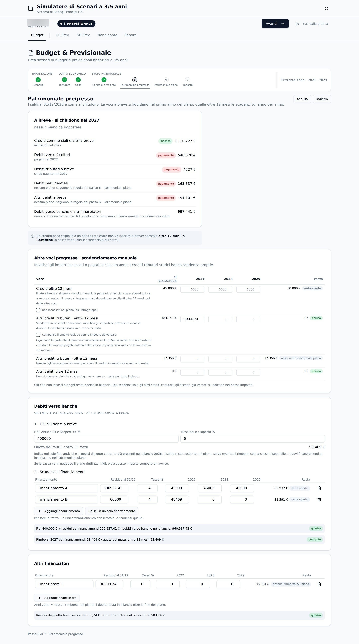
Task: Enable 'compensa il credito residuo' checkbox
Action: (x=38, y=335)
